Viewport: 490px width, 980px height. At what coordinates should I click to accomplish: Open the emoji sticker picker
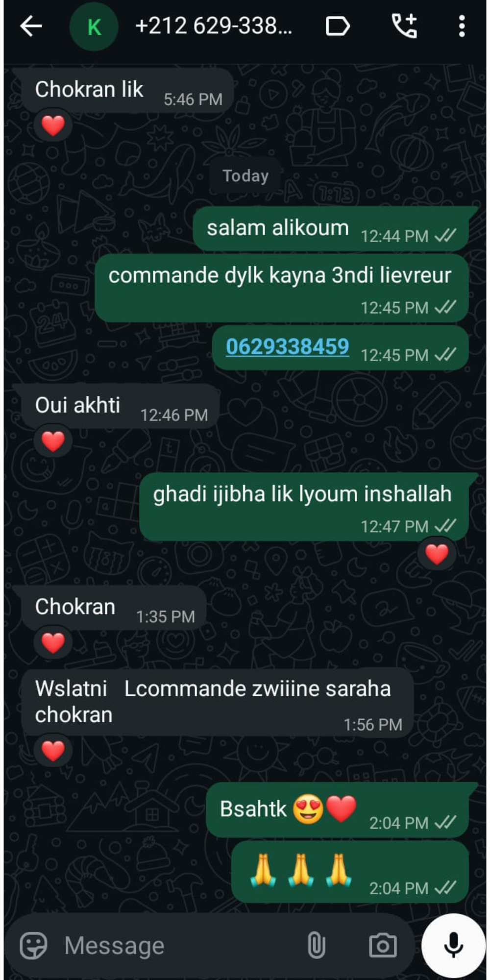point(34,945)
